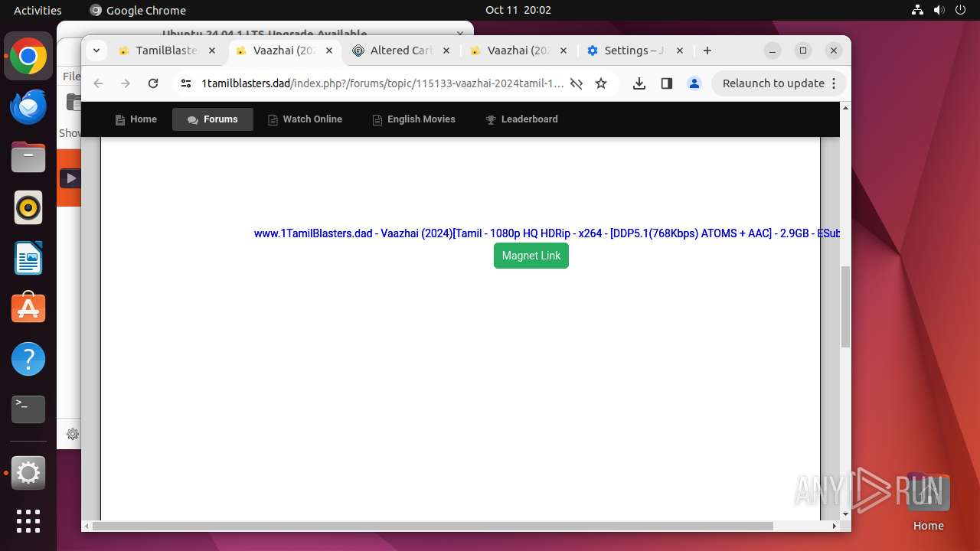Image resolution: width=980 pixels, height=551 pixels.
Task: Open the volume icon in top bar
Action: click(x=939, y=10)
